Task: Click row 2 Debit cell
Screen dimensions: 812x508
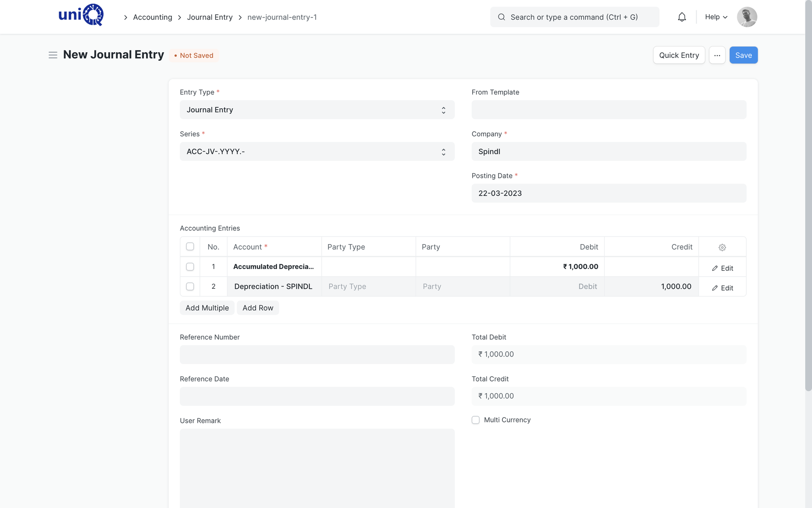Action: [x=557, y=286]
